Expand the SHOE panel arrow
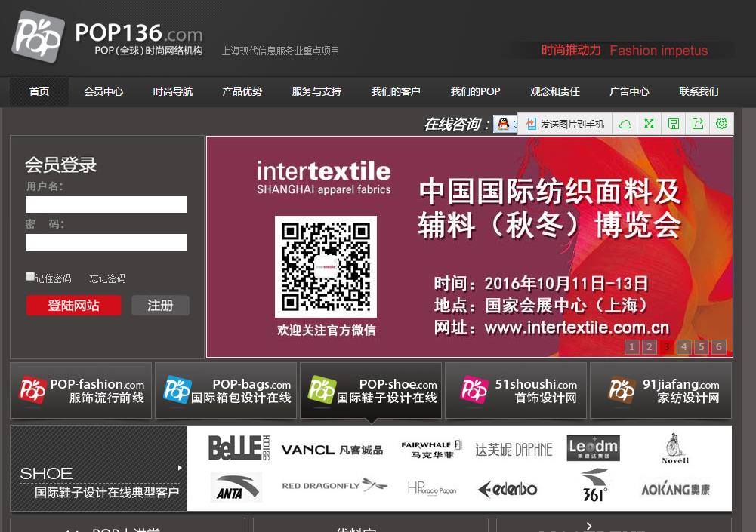 pyautogui.click(x=180, y=467)
